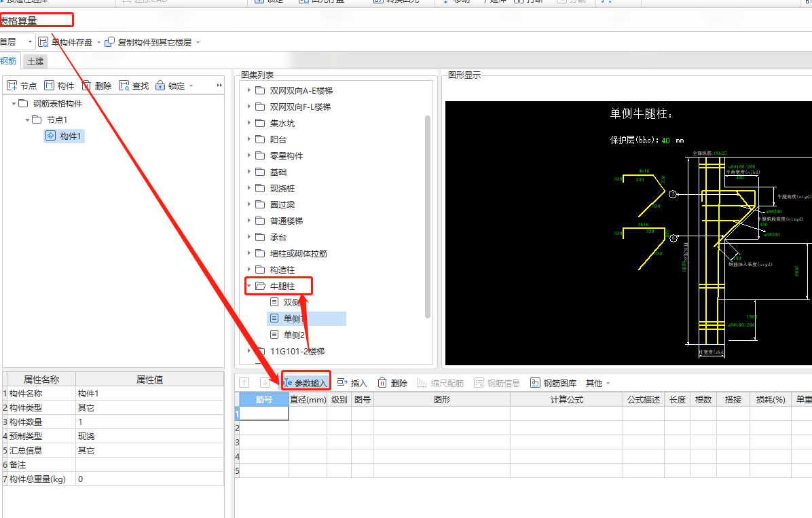Click the 单构件存盘 save icon

coord(43,42)
